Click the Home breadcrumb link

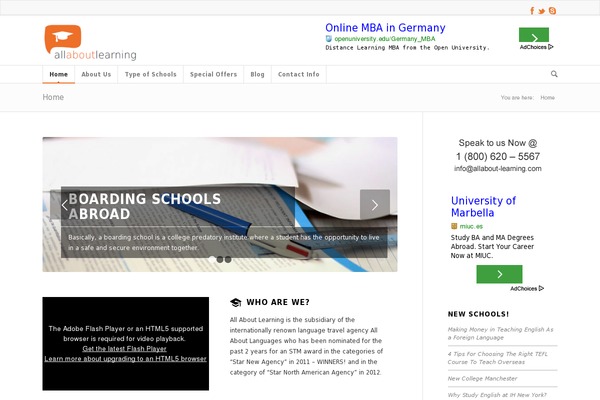[x=548, y=98]
